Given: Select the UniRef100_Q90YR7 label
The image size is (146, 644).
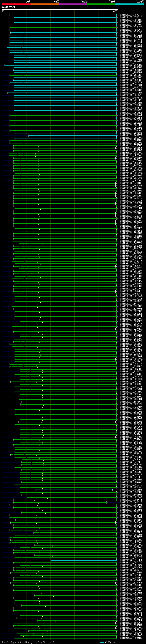Looking at the screenshot, I should (131, 158).
